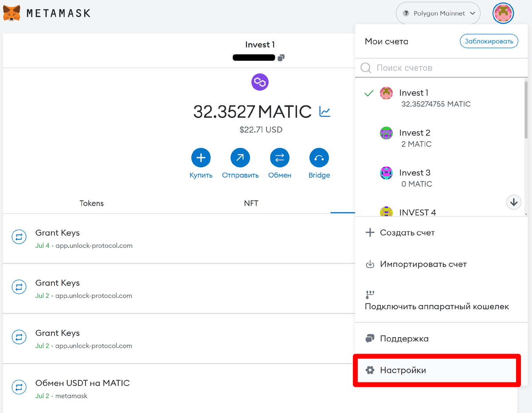
Task: Click the Jul 4 Grant Keys transaction icon
Action: (x=19, y=237)
